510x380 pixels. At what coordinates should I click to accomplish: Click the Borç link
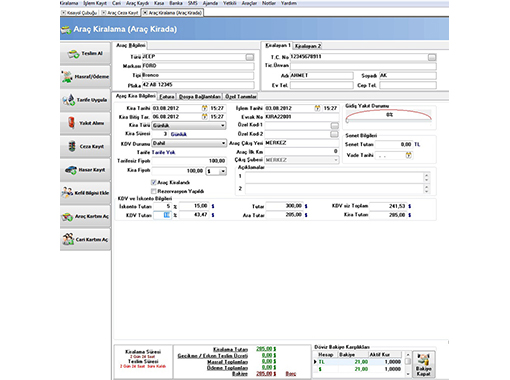click(x=291, y=374)
